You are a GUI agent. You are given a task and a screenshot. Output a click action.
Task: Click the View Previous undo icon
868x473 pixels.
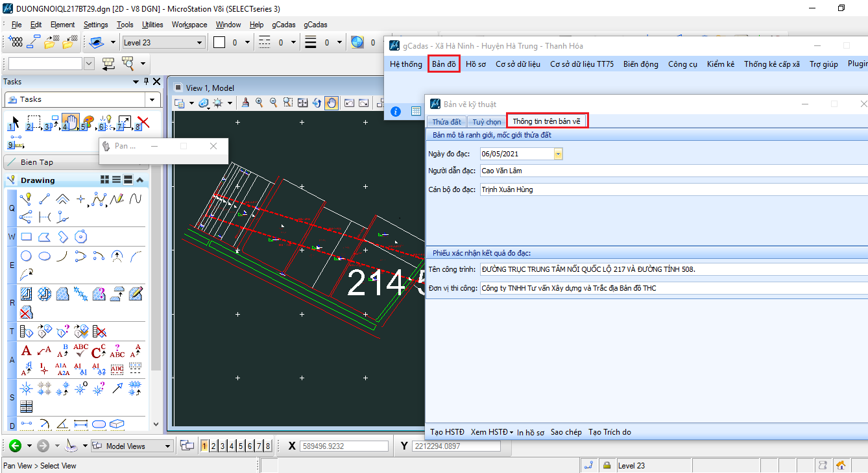[x=349, y=103]
